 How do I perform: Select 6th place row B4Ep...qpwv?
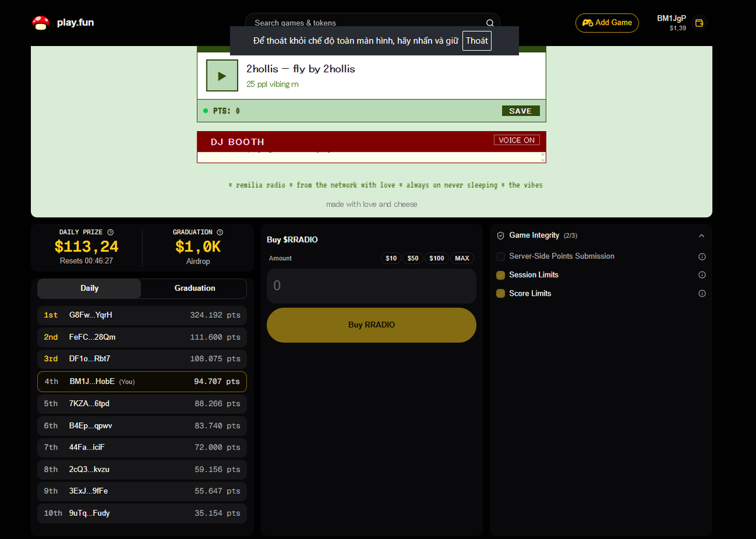[142, 426]
